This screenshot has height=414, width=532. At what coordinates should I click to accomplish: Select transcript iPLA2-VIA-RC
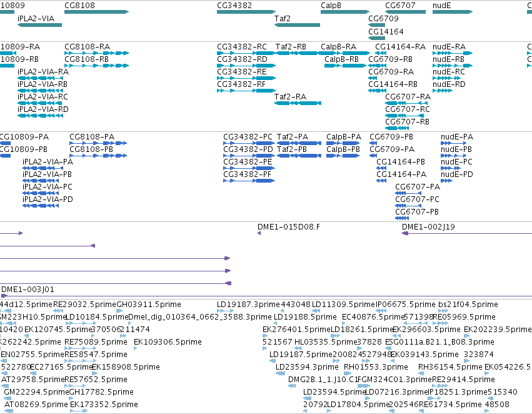(x=43, y=97)
